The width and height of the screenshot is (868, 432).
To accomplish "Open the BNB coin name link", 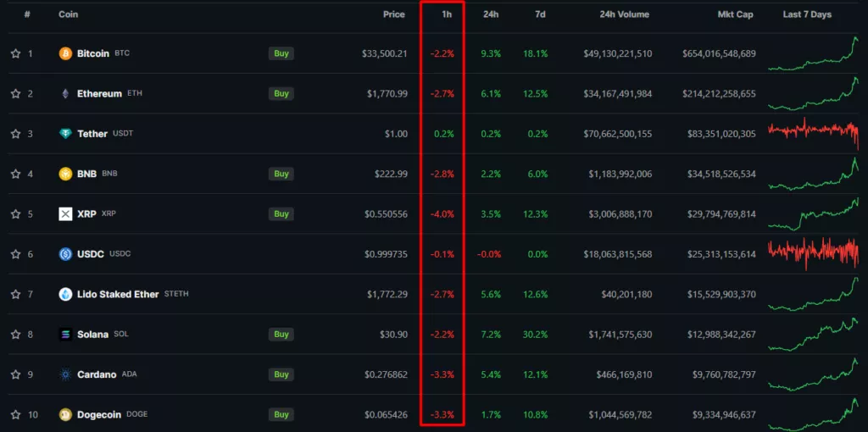I will [x=87, y=174].
